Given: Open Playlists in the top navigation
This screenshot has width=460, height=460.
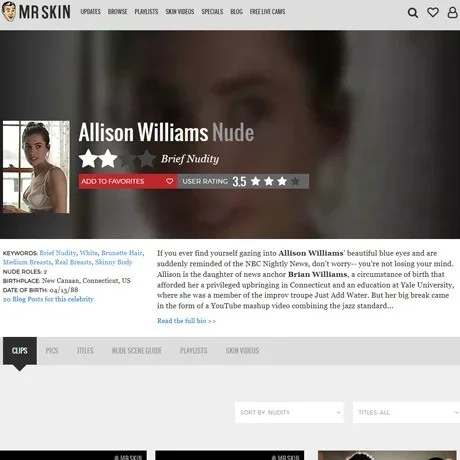Looking at the screenshot, I should 146,12.
